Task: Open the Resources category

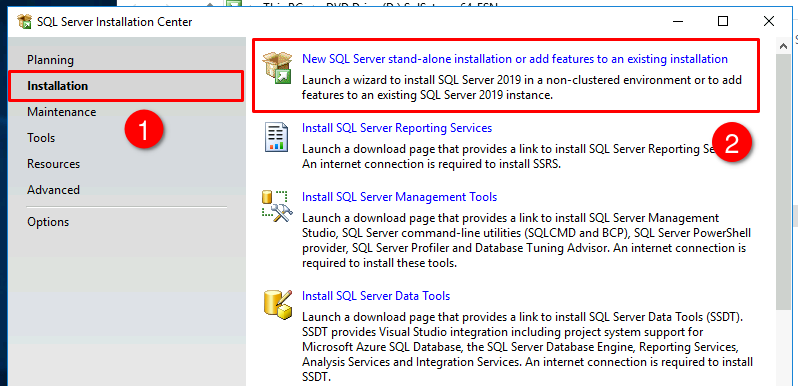Action: [x=53, y=164]
